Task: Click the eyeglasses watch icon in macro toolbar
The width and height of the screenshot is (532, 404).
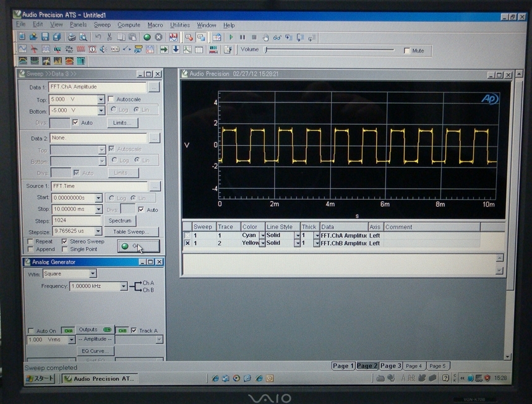Action: 277,38
